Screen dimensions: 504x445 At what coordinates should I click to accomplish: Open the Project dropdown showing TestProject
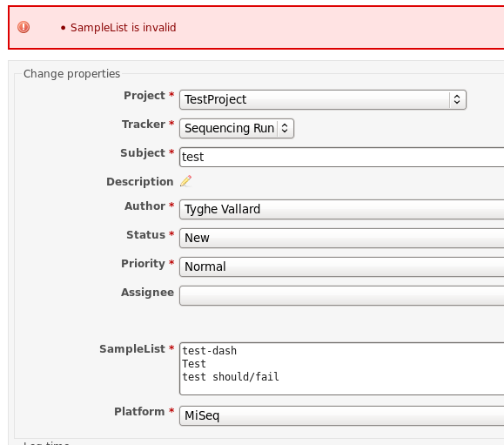[x=323, y=99]
